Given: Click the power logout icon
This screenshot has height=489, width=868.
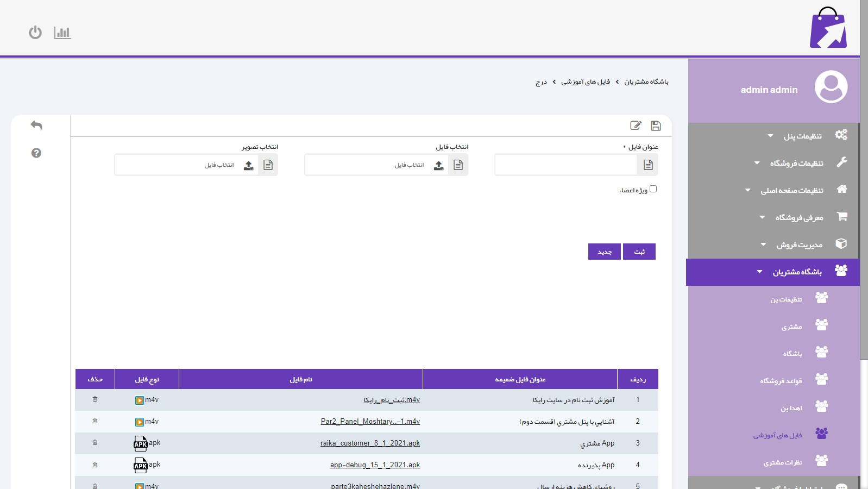Looking at the screenshot, I should tap(35, 33).
